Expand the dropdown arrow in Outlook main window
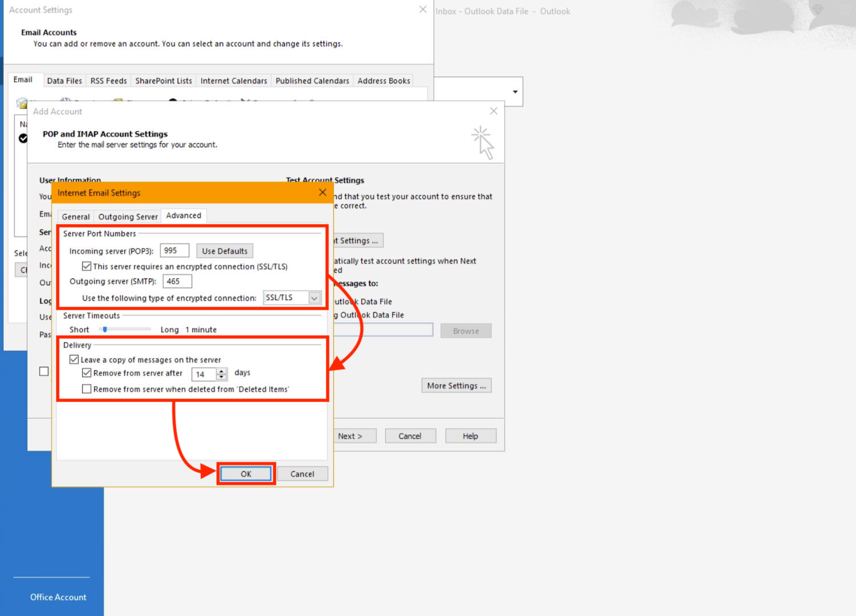The width and height of the screenshot is (856, 616). [515, 92]
